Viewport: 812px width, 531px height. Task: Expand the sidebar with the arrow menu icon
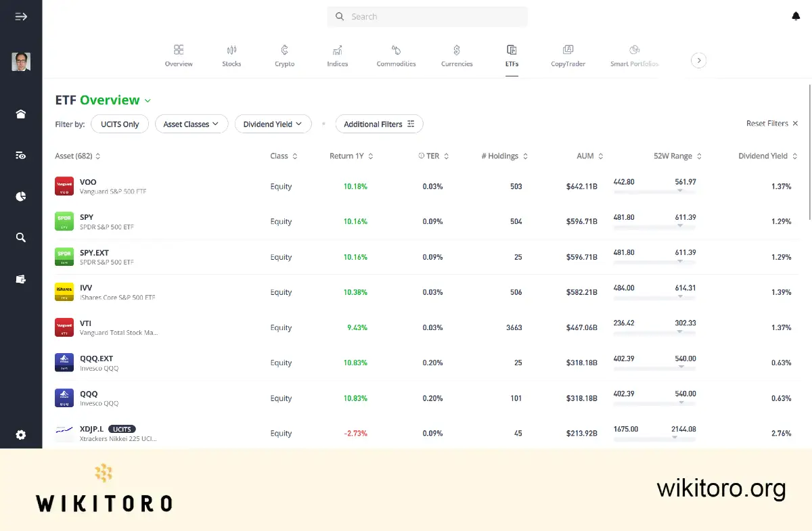(21, 16)
